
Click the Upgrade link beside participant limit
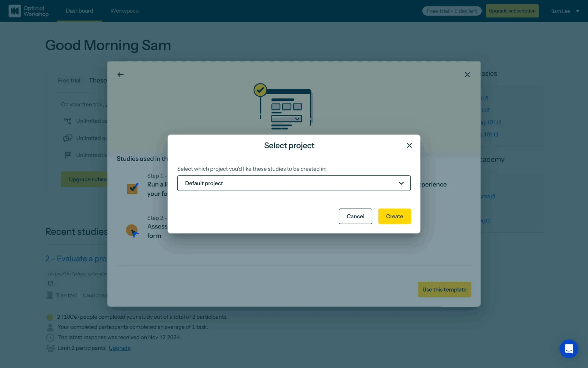119,348
